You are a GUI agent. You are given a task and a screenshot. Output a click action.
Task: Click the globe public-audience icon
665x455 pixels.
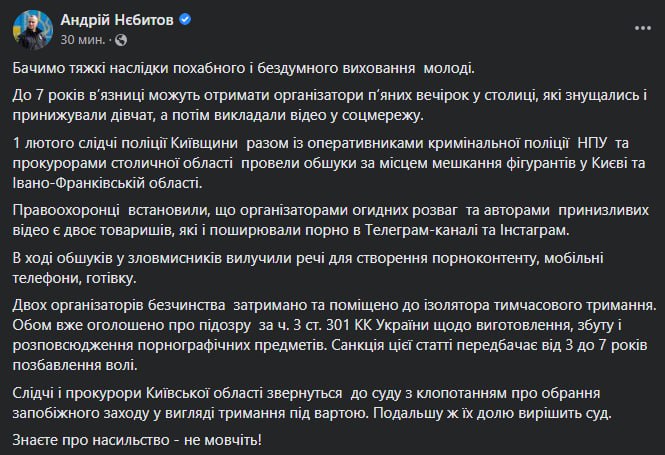(x=121, y=40)
